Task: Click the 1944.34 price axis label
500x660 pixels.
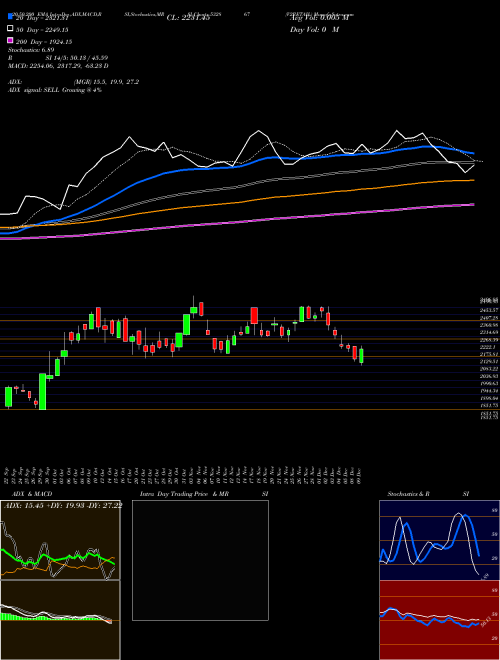Action: (490, 391)
